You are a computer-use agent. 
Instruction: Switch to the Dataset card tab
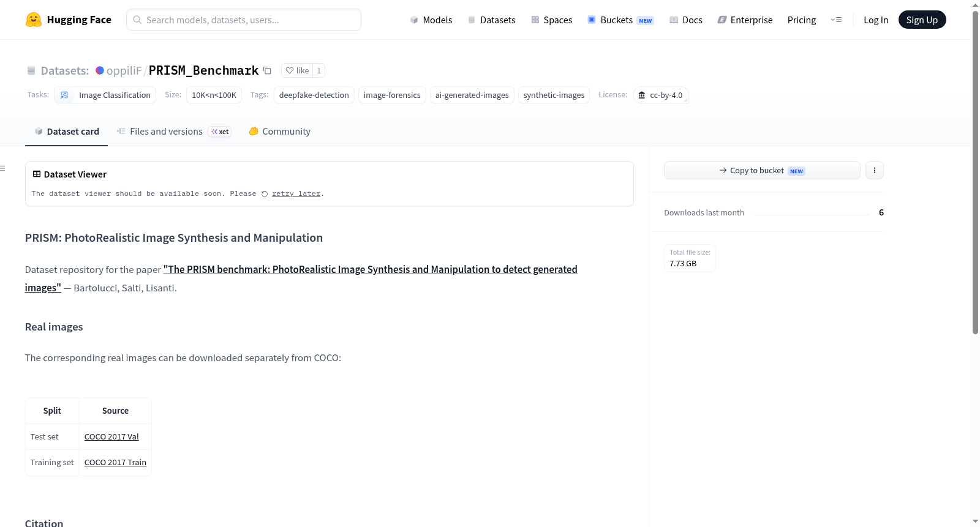(66, 132)
